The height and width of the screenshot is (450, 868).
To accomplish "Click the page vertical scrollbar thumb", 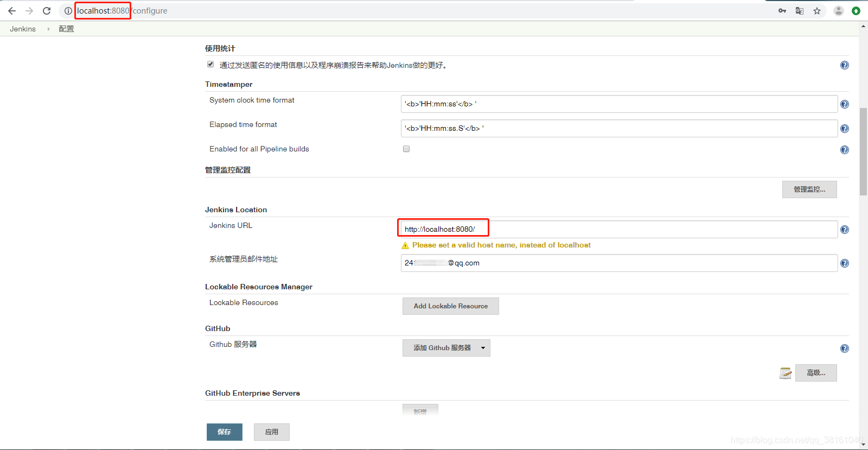I will click(863, 152).
